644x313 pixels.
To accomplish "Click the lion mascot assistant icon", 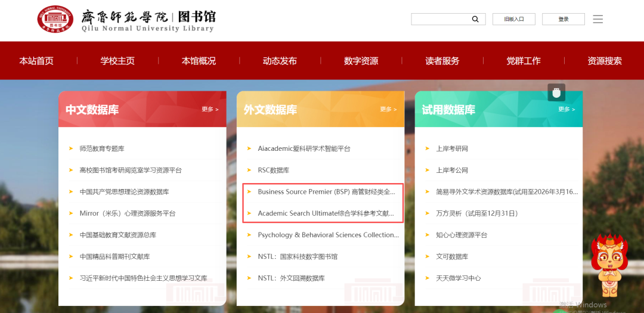I will [x=609, y=265].
